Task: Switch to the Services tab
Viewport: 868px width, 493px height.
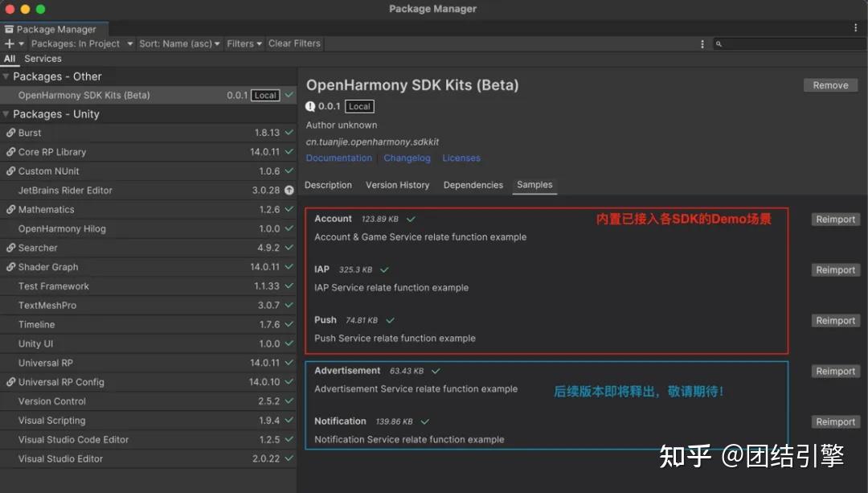Action: click(x=43, y=58)
